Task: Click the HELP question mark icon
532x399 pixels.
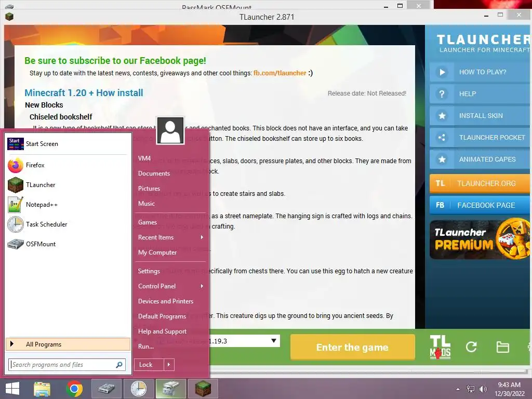Action: click(x=442, y=94)
